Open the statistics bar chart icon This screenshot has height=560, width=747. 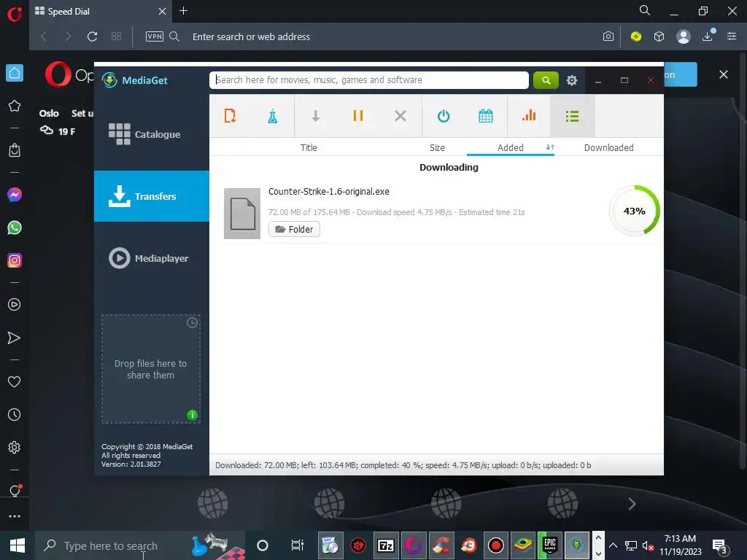[x=529, y=116]
